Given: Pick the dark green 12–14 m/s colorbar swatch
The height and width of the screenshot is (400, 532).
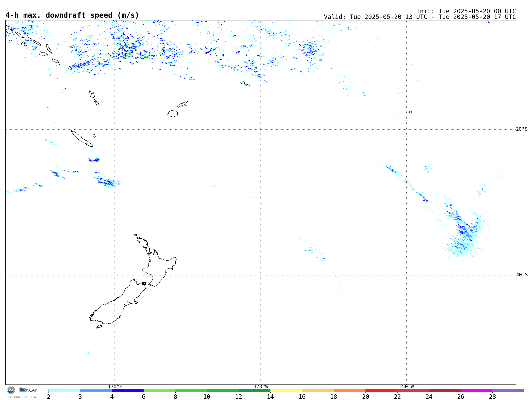Looking at the screenshot, I should click(254, 390).
